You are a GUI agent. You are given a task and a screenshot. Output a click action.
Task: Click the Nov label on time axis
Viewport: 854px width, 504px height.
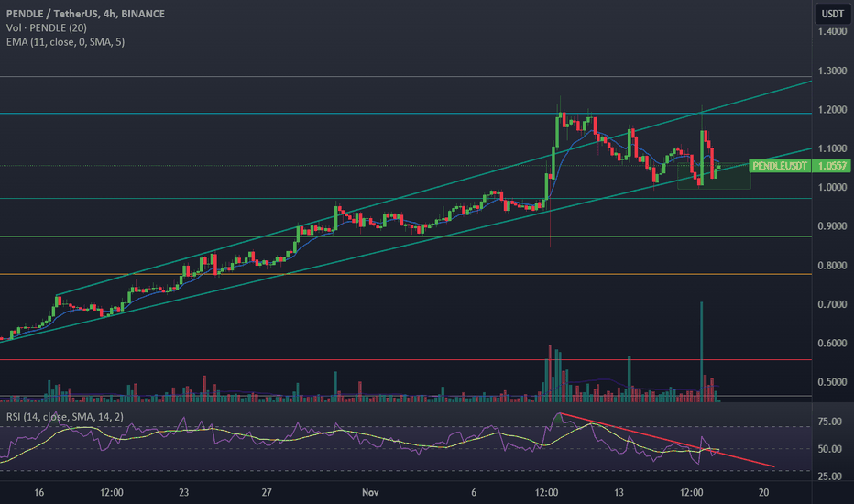(370, 493)
